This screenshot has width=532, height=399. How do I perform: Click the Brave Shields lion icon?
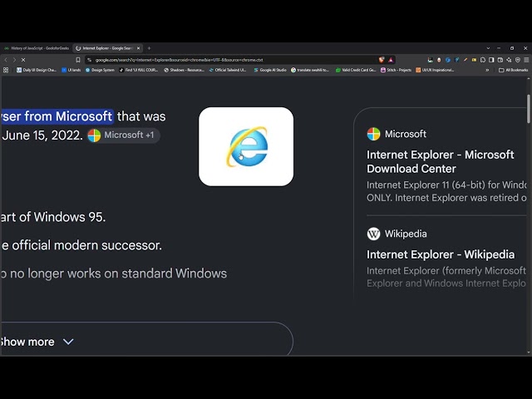tap(382, 60)
